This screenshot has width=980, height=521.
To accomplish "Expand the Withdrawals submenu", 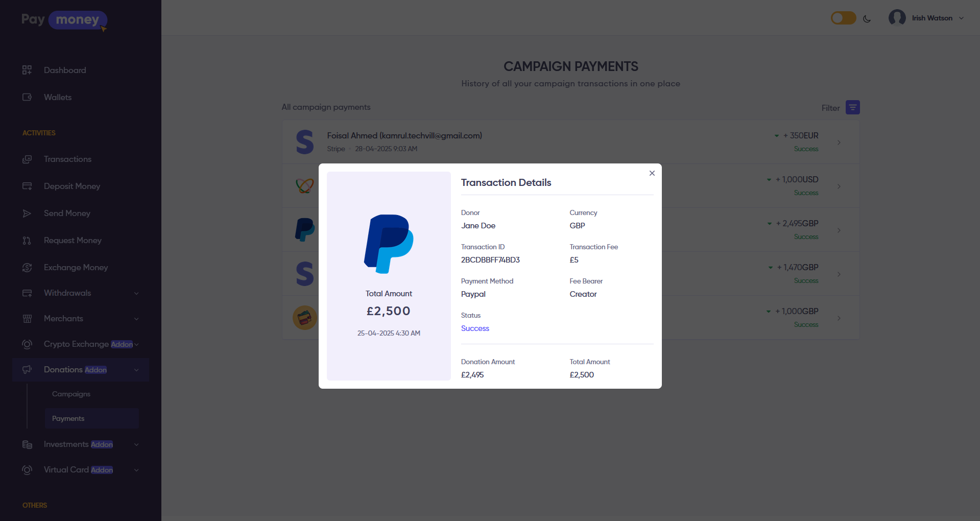I will (x=136, y=293).
